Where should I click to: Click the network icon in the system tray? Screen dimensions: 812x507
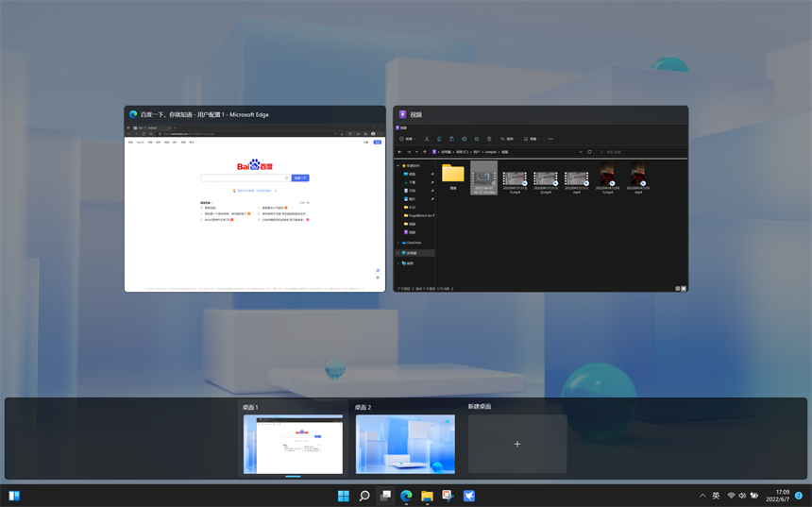pyautogui.click(x=731, y=496)
